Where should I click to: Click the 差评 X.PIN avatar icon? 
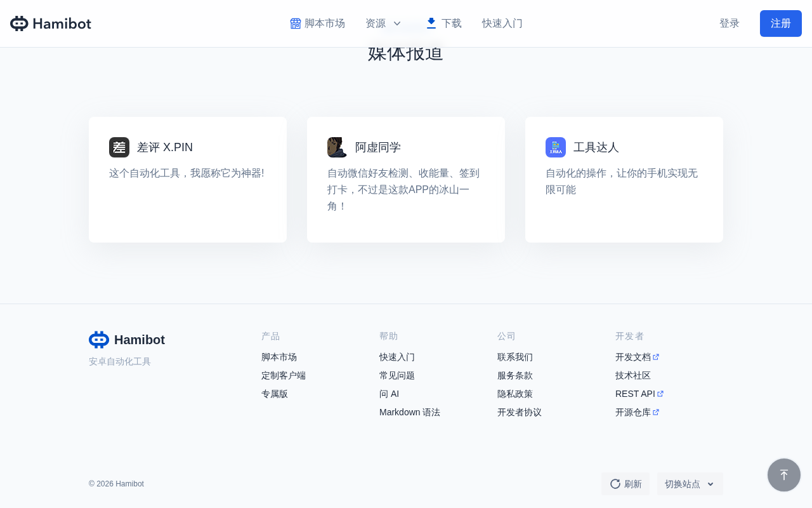119,147
